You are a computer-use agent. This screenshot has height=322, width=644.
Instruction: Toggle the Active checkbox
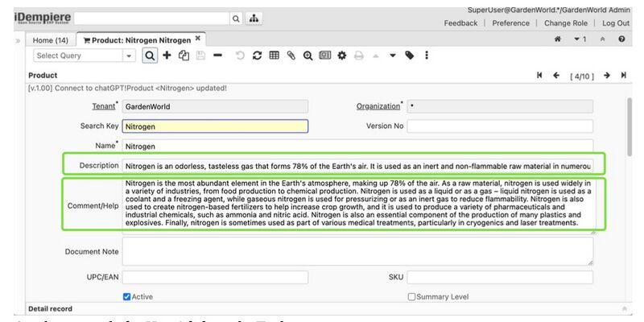pyautogui.click(x=127, y=297)
